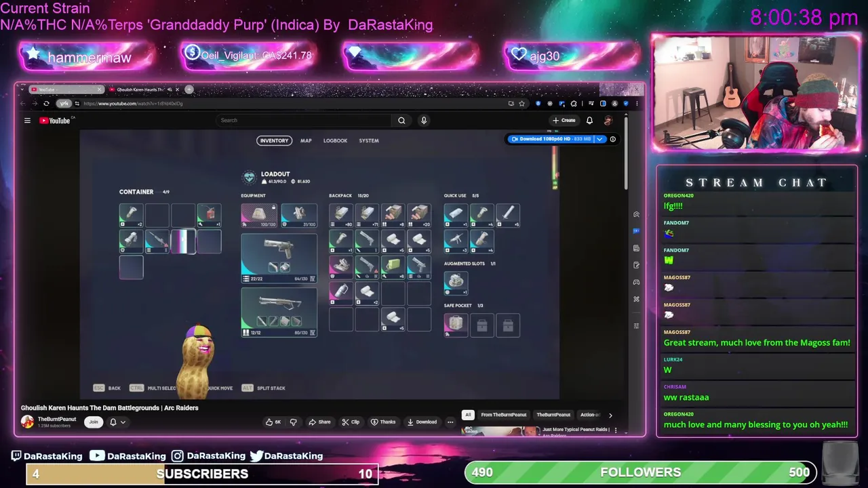
Task: Switch to the Map tab in game
Action: tap(306, 141)
